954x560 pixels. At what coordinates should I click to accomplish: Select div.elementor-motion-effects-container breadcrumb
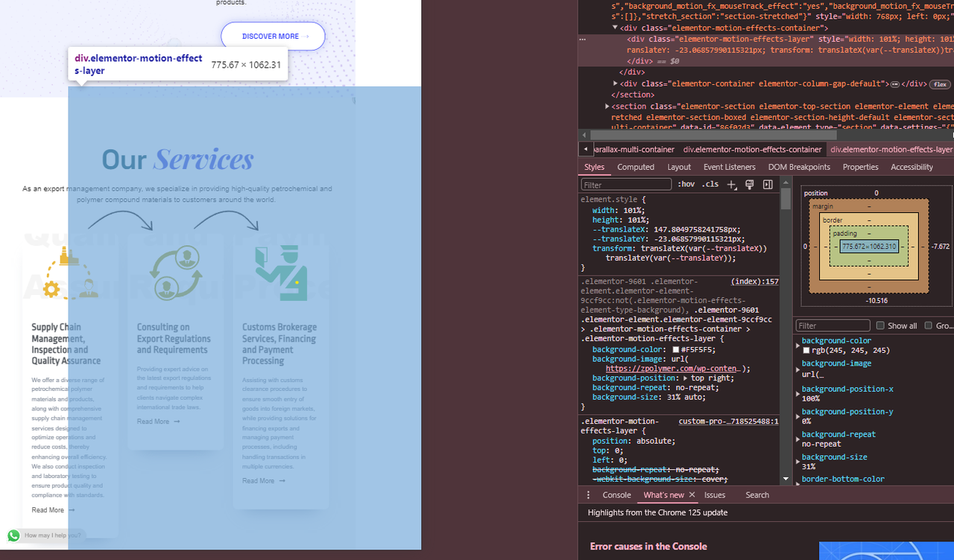752,150
